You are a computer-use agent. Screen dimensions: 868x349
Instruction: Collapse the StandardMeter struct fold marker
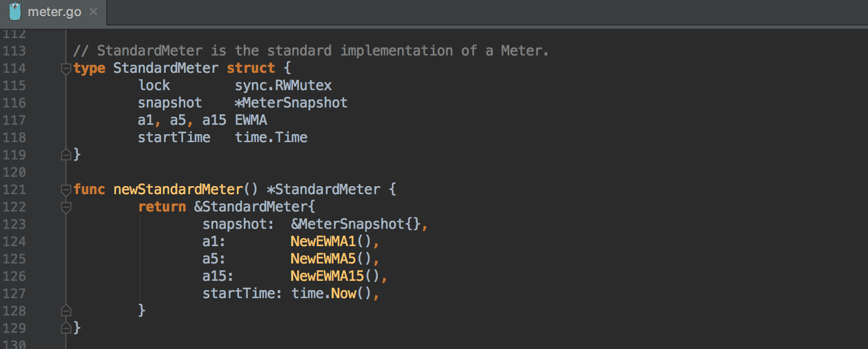tap(66, 69)
